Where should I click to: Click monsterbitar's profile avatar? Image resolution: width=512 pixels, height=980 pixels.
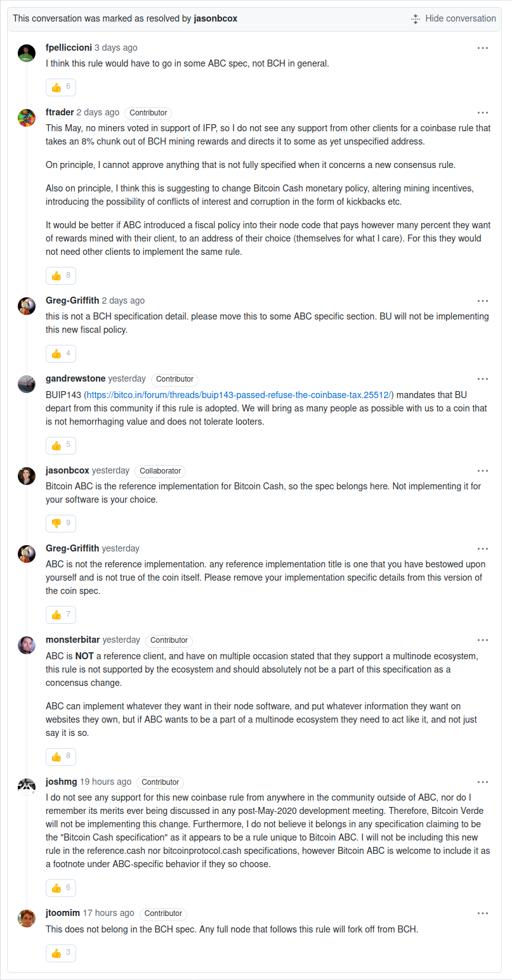point(27,645)
